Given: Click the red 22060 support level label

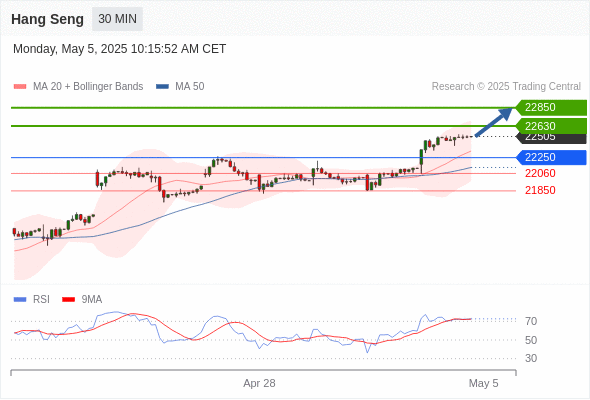Looking at the screenshot, I should (x=540, y=173).
